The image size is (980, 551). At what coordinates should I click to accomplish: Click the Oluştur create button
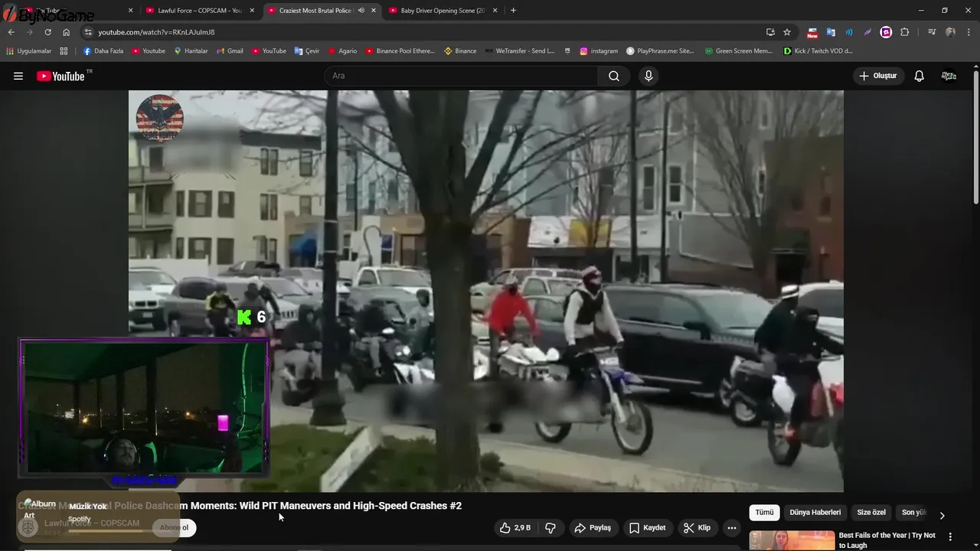[877, 76]
